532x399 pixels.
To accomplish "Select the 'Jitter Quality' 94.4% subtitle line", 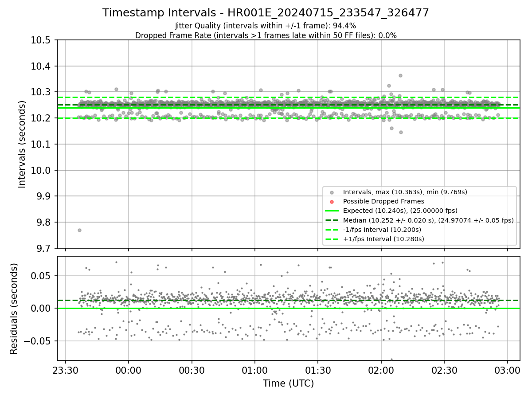I will [266, 26].
